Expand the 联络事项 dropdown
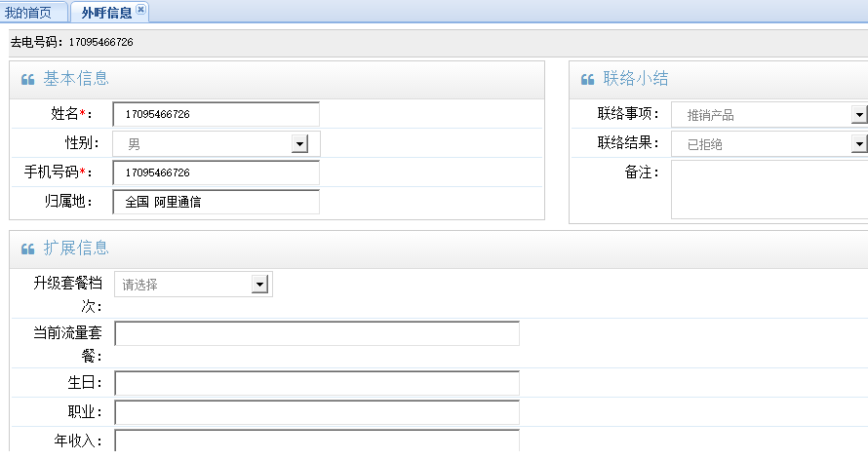This screenshot has height=460, width=868. pyautogui.click(x=858, y=115)
